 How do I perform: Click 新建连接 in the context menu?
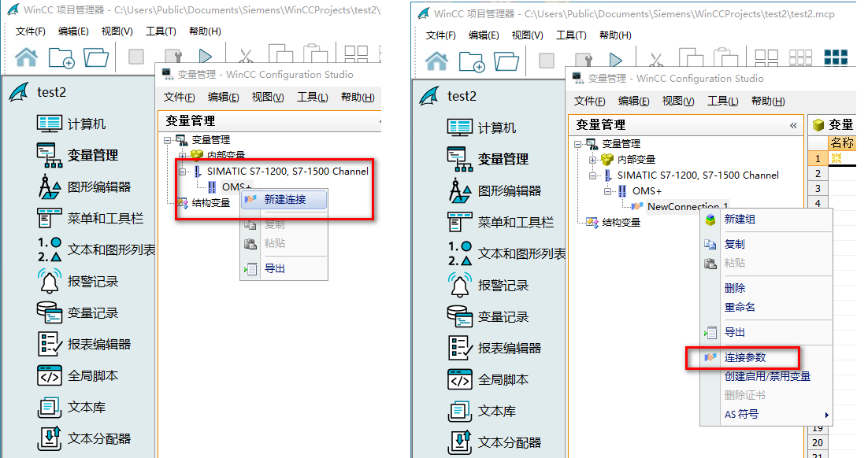pyautogui.click(x=284, y=200)
